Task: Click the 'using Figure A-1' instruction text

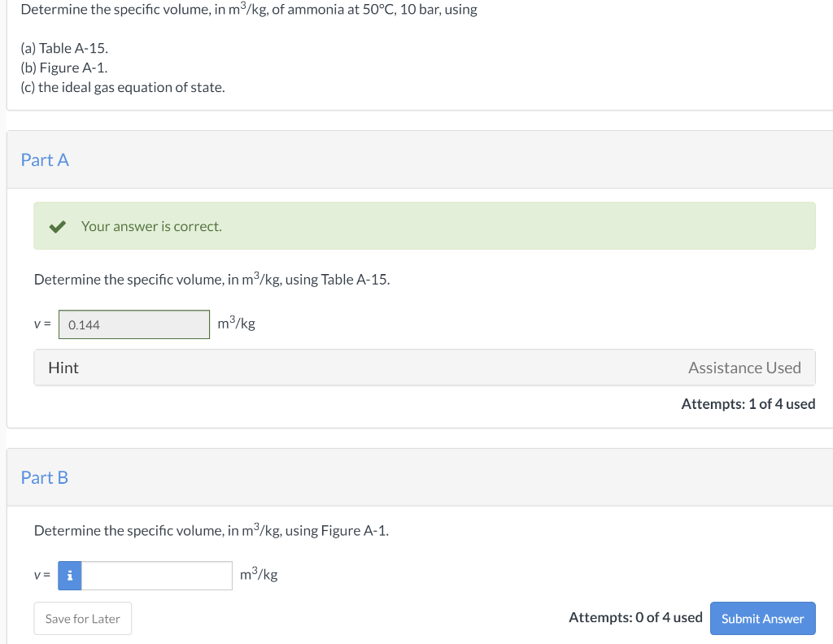Action: coord(211,530)
